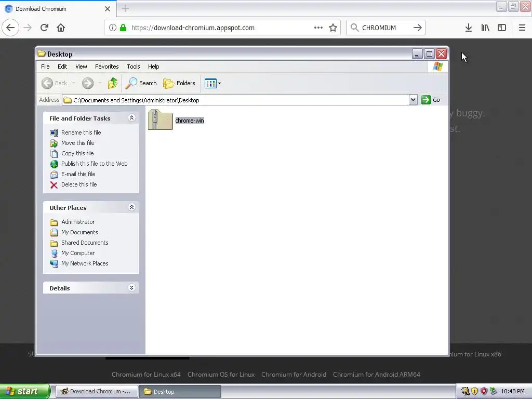Click Copy this file

pos(77,153)
